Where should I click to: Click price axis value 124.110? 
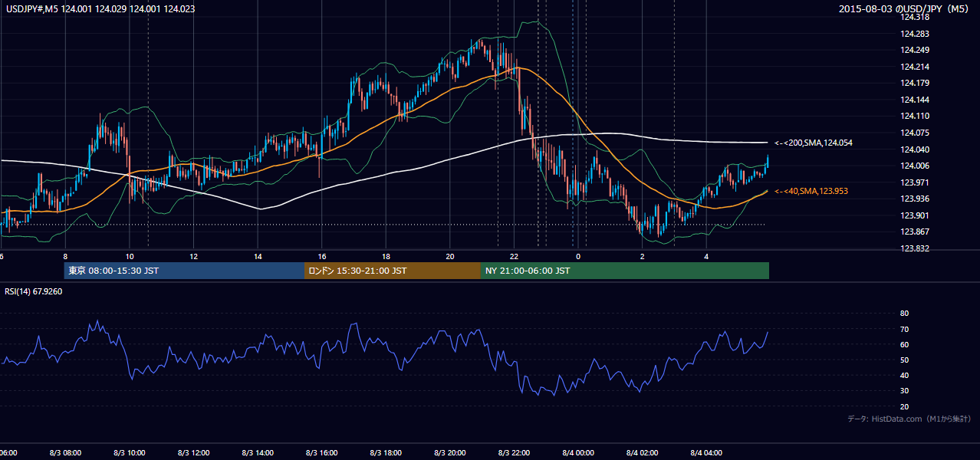pyautogui.click(x=916, y=116)
